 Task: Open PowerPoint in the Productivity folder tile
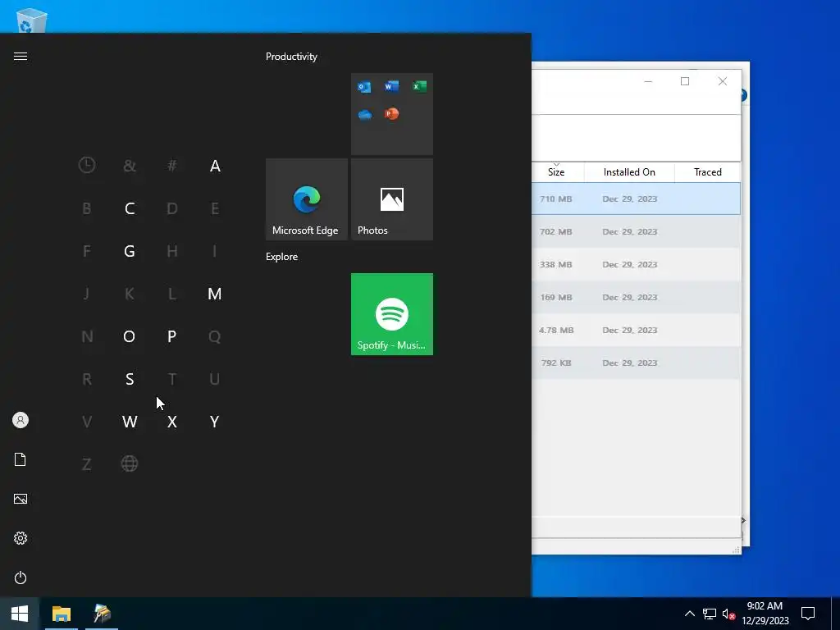click(x=391, y=114)
